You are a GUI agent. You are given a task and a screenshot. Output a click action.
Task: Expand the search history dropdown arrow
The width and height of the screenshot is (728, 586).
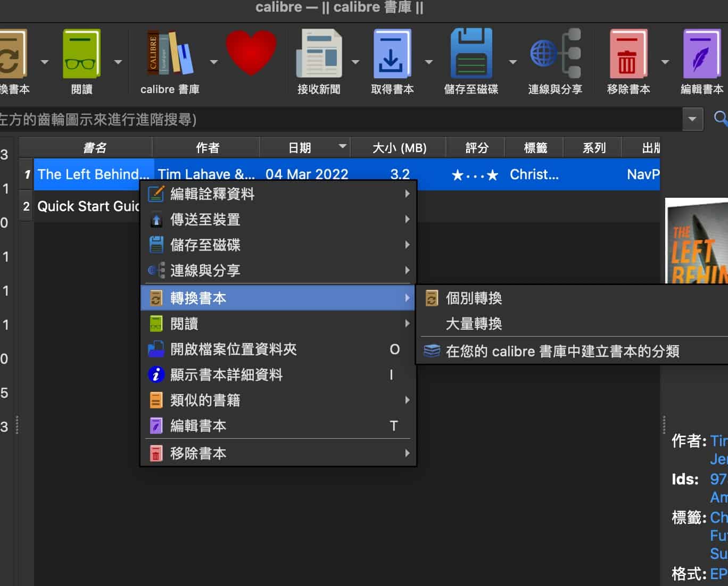point(692,119)
